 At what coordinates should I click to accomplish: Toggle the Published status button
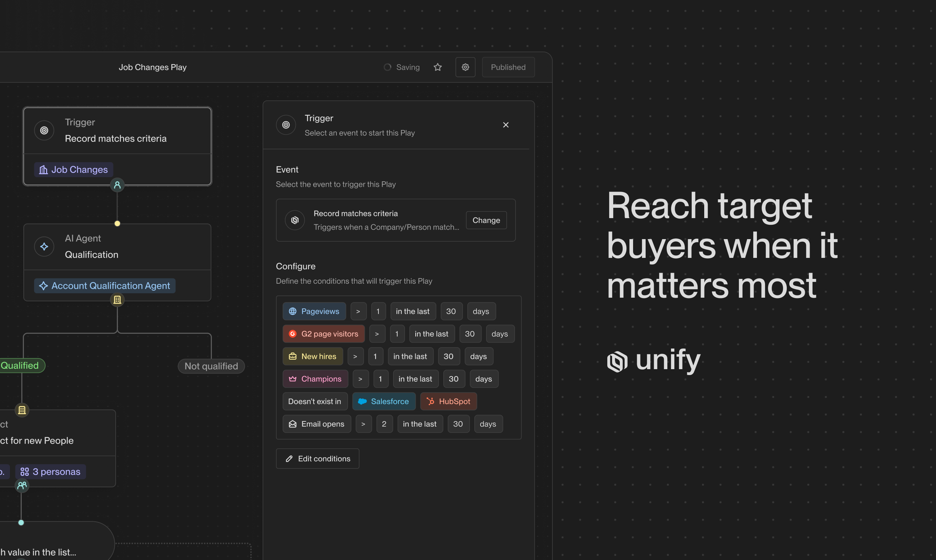point(508,67)
